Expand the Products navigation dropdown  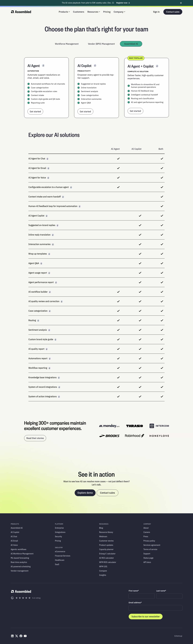tap(64, 12)
